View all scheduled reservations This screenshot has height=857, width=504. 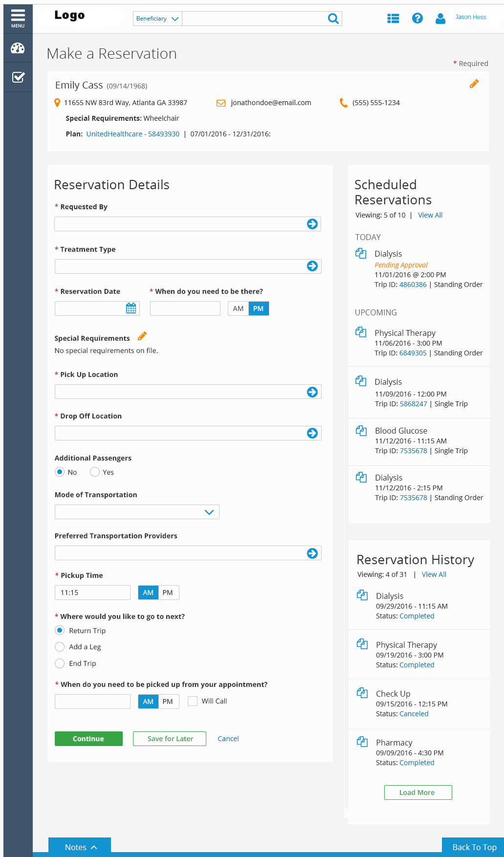[x=430, y=215]
